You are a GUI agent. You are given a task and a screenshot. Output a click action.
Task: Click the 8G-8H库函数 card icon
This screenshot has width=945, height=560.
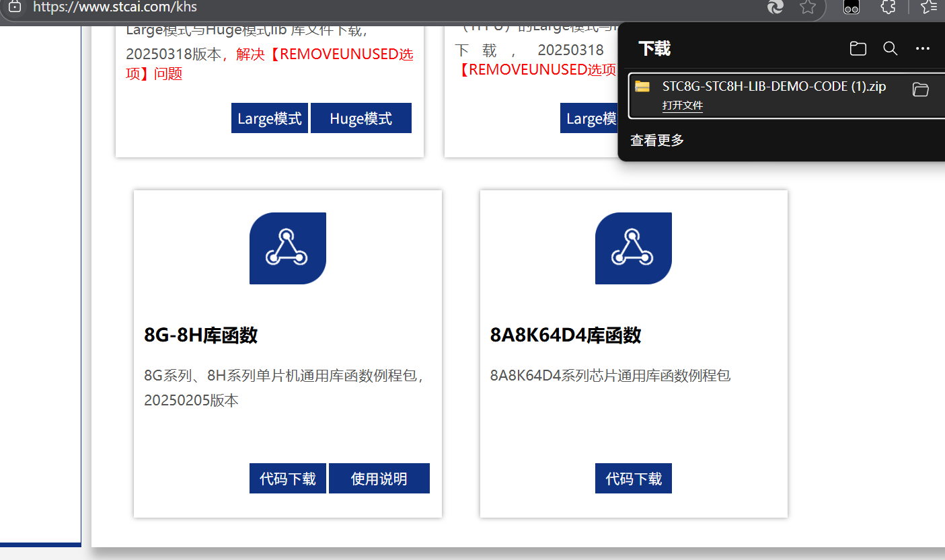288,248
